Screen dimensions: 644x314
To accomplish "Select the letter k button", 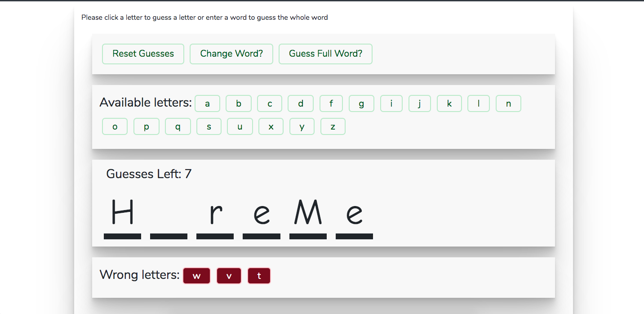I will pos(449,103).
